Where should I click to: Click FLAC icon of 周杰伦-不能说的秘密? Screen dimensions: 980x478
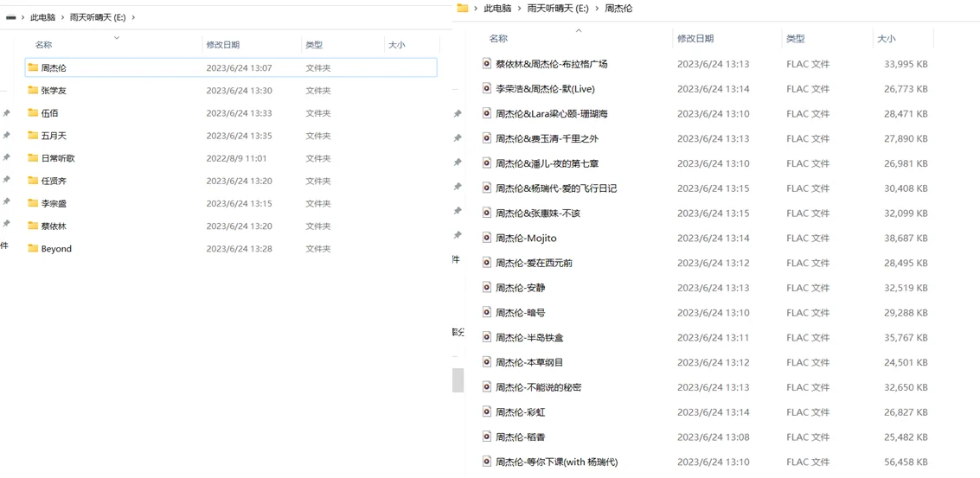[x=487, y=386]
